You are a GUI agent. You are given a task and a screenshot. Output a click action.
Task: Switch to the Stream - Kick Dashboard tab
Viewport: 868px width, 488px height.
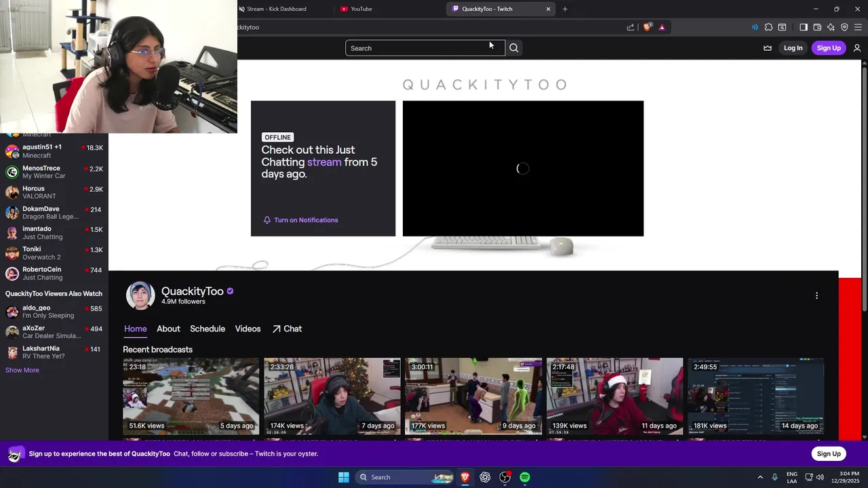click(277, 9)
